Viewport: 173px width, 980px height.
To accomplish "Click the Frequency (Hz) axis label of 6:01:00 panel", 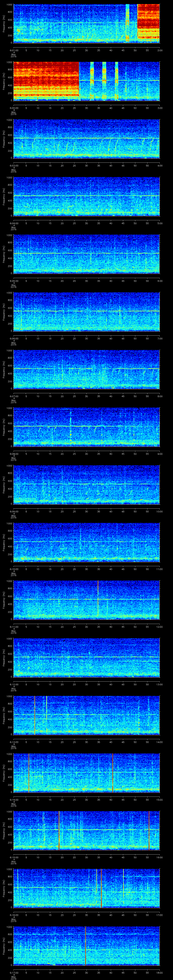I will click(x=4, y=24).
